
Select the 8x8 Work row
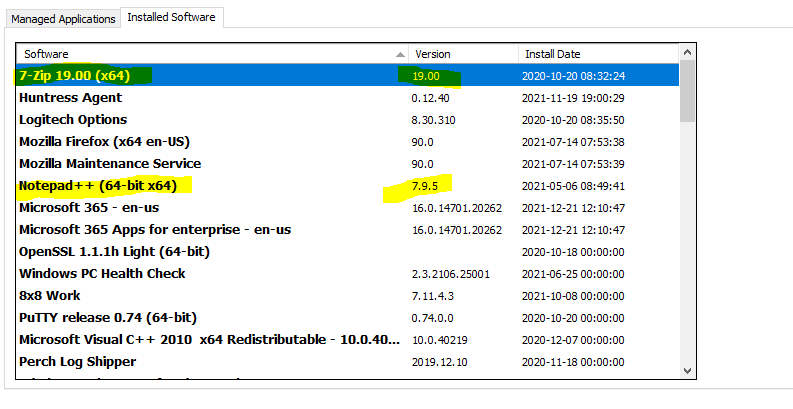tap(50, 295)
